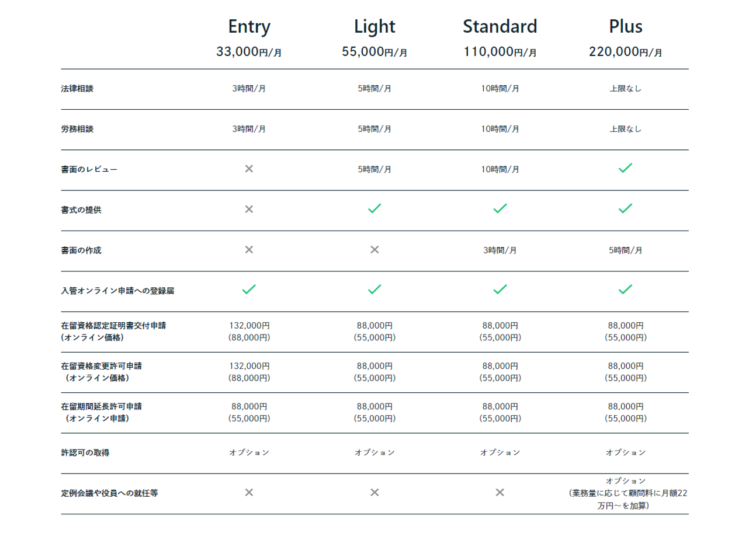
Task: Click Standard オプション in 許認可の取得 row
Action: click(500, 452)
